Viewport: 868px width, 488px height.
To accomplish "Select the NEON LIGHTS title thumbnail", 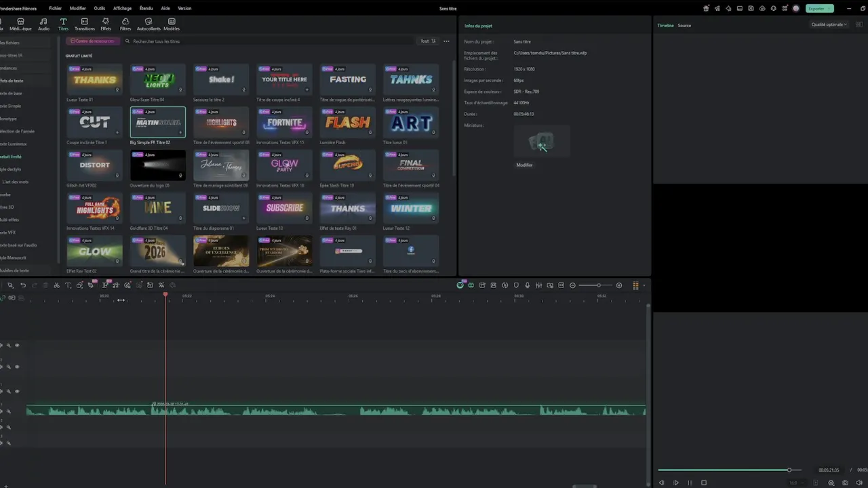I will point(157,79).
